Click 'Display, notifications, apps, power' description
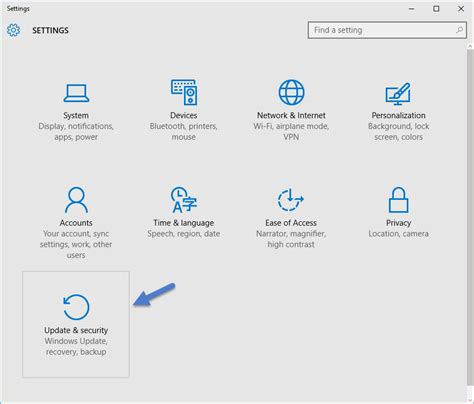 pos(76,132)
